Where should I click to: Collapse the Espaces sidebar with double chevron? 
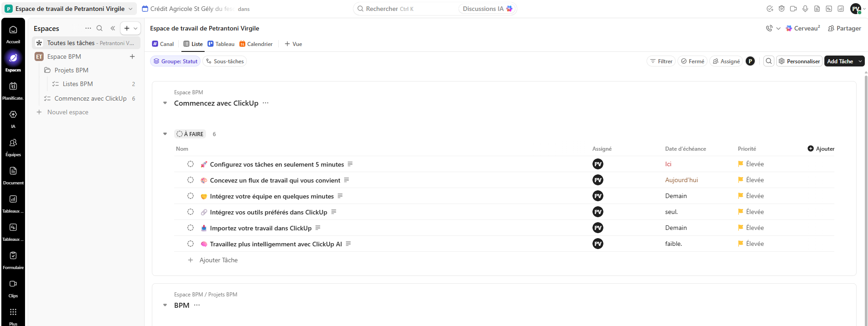(x=113, y=28)
